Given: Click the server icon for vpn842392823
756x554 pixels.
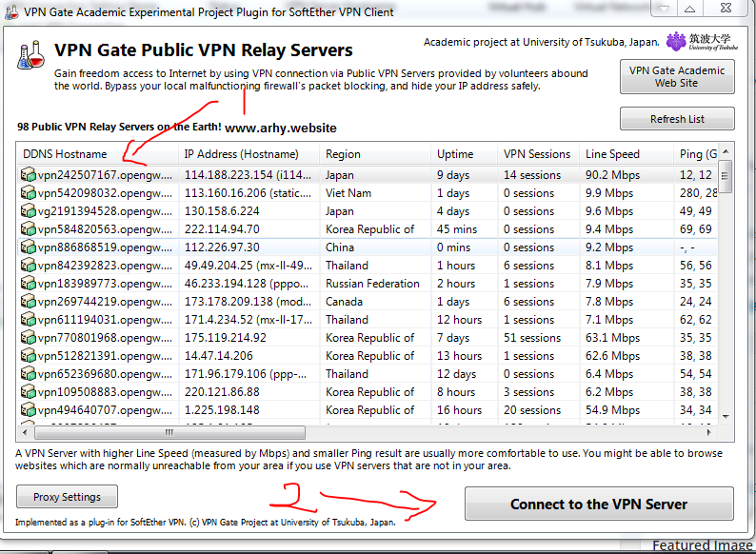Looking at the screenshot, I should click(29, 266).
